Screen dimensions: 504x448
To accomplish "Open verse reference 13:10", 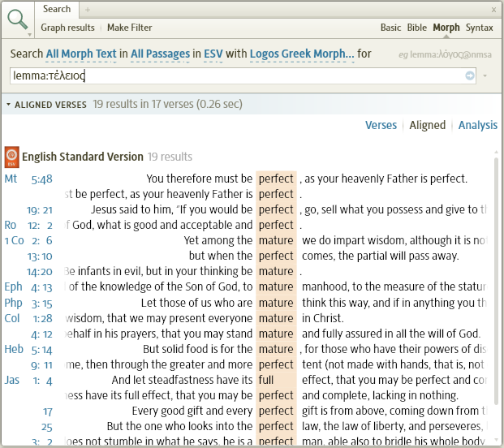I will [x=40, y=256].
